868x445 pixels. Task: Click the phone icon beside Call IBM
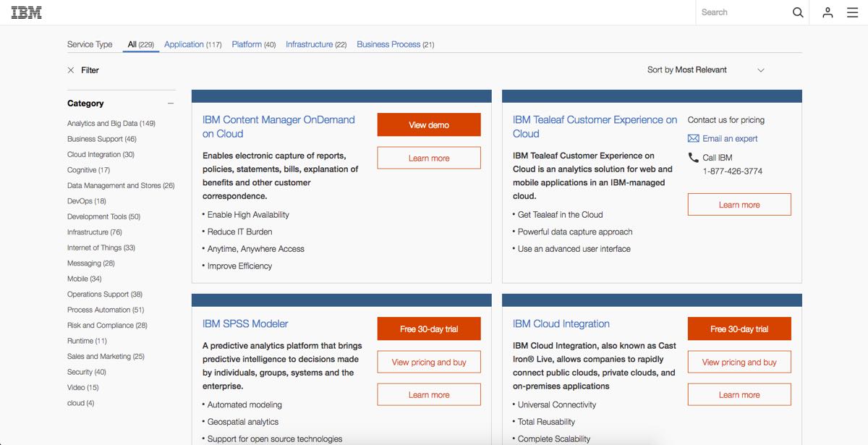pyautogui.click(x=693, y=157)
